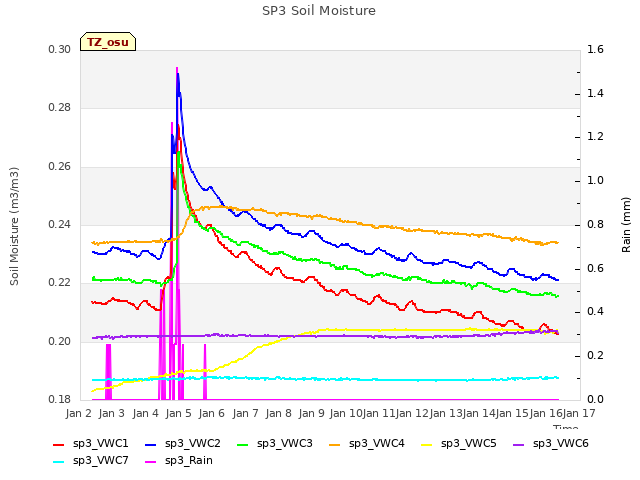Click the 1.6 right axis tick label
Image resolution: width=640 pixels, height=480 pixels.
pyautogui.click(x=595, y=50)
